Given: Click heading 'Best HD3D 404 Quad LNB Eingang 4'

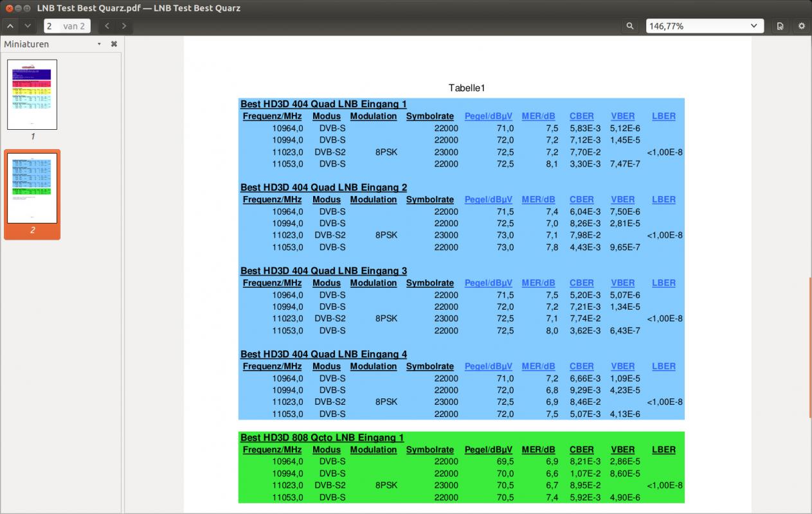Looking at the screenshot, I should click(x=323, y=355).
